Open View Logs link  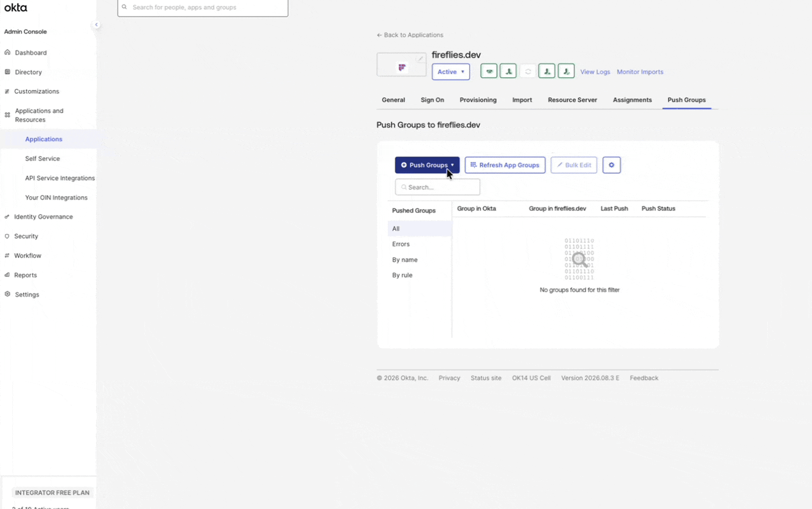pyautogui.click(x=595, y=72)
